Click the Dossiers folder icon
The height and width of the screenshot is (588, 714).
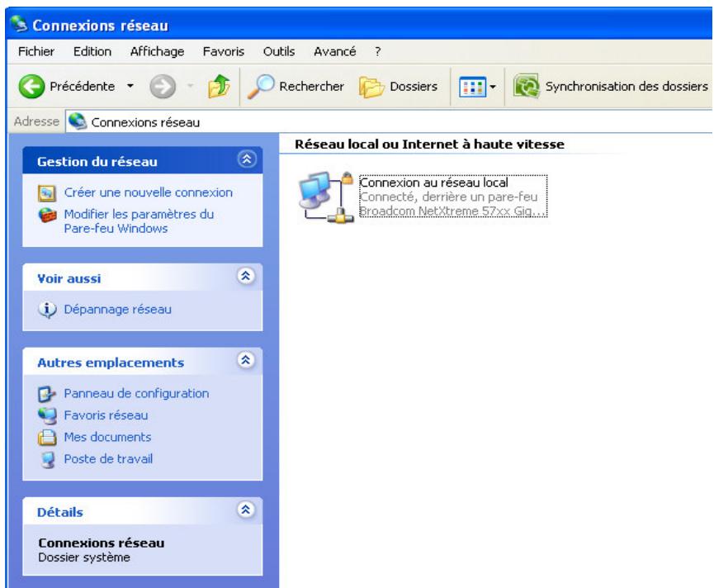point(371,87)
